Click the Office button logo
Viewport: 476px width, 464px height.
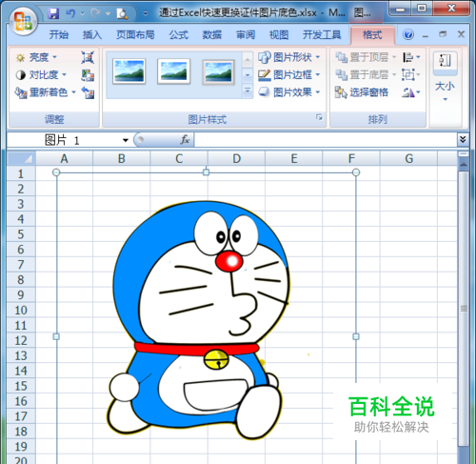[23, 21]
